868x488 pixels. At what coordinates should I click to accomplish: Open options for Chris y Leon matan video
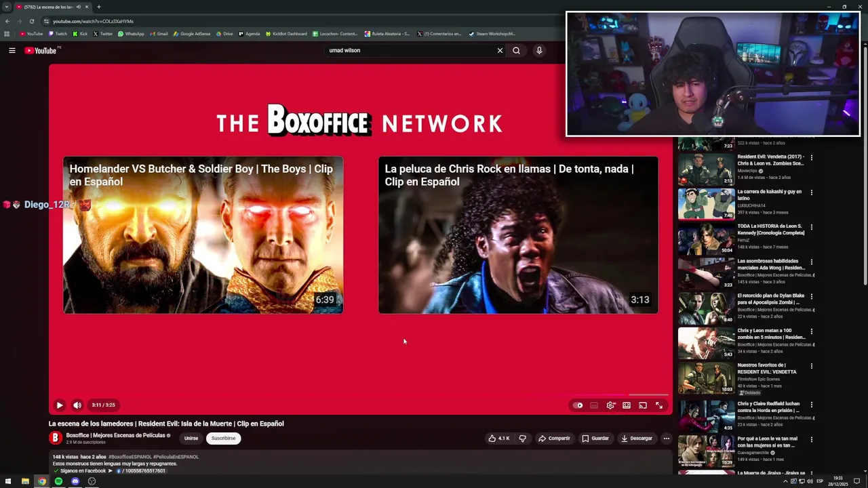coord(811,332)
